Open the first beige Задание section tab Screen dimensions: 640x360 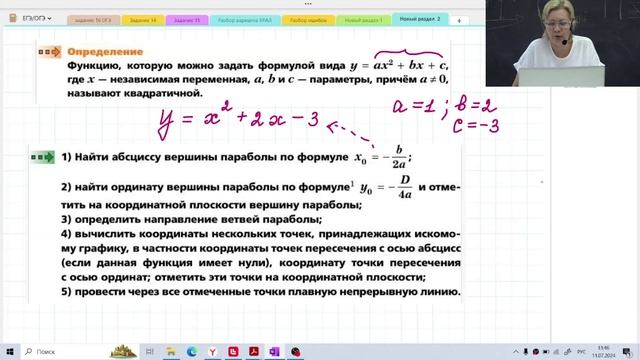coord(93,20)
